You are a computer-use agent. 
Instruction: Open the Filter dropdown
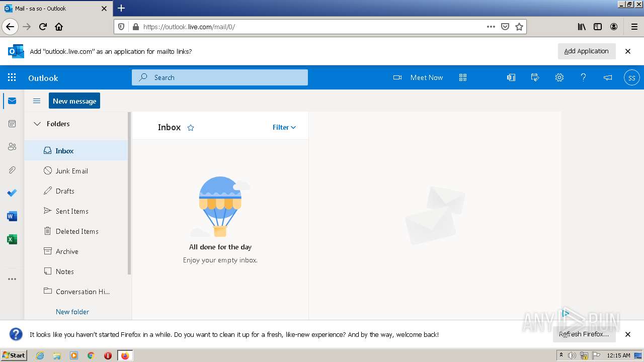click(x=284, y=127)
